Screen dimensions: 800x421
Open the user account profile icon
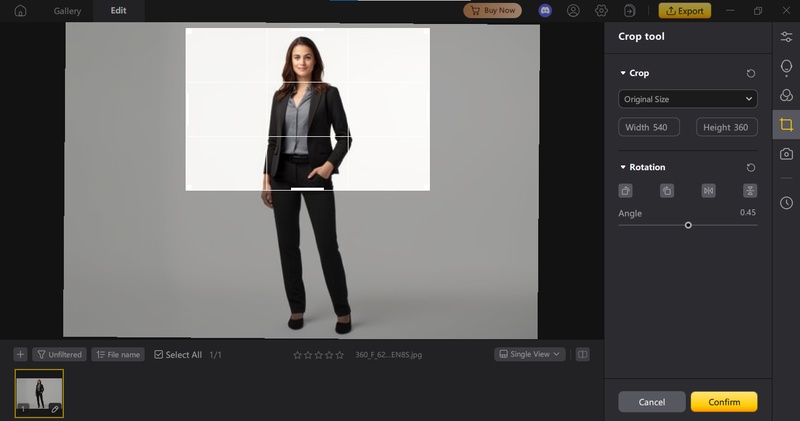click(x=573, y=11)
